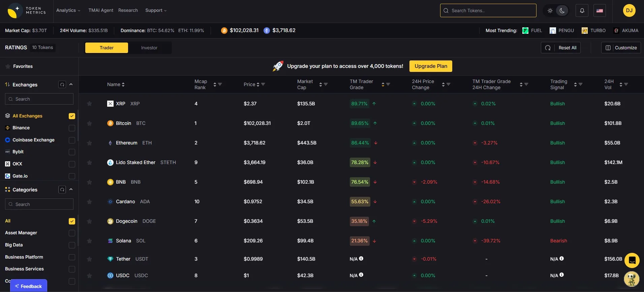
Task: Reset Exchanges filter with refresh icon
Action: [62, 84]
